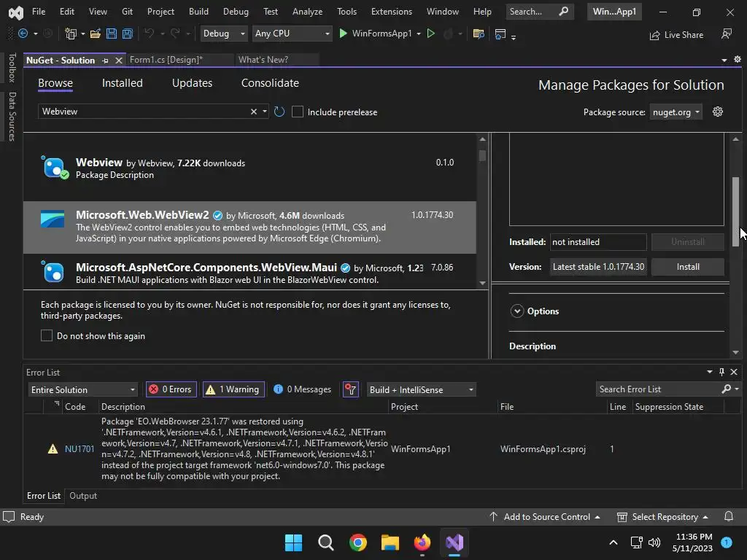
Task: Start Without Debugging with the outline play icon
Action: pyautogui.click(x=430, y=34)
